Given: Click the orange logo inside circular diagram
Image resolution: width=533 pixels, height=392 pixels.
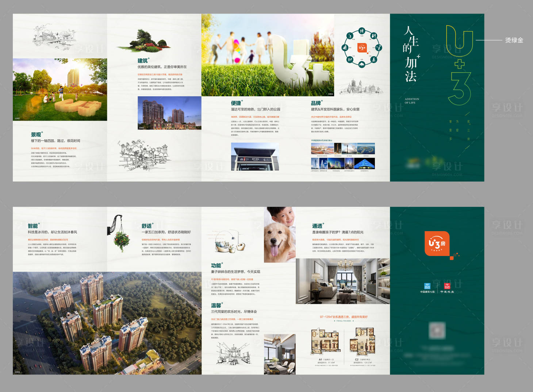Looking at the screenshot, I should click(361, 48).
